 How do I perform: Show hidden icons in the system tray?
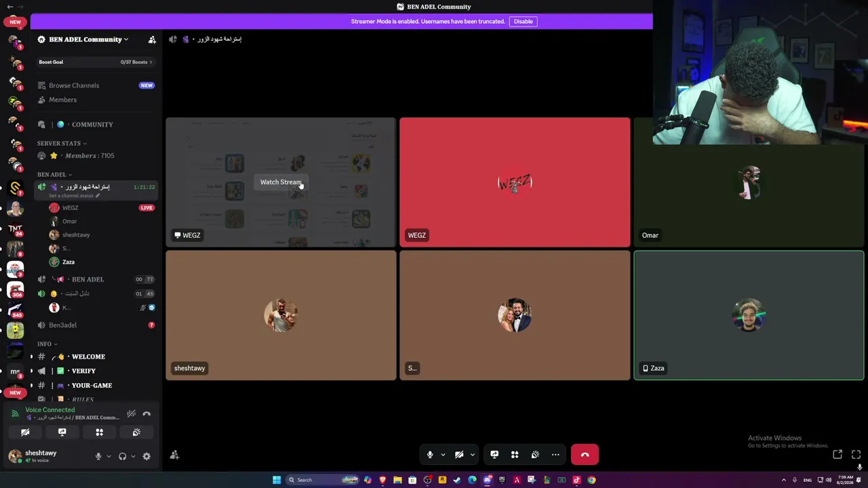click(x=784, y=480)
